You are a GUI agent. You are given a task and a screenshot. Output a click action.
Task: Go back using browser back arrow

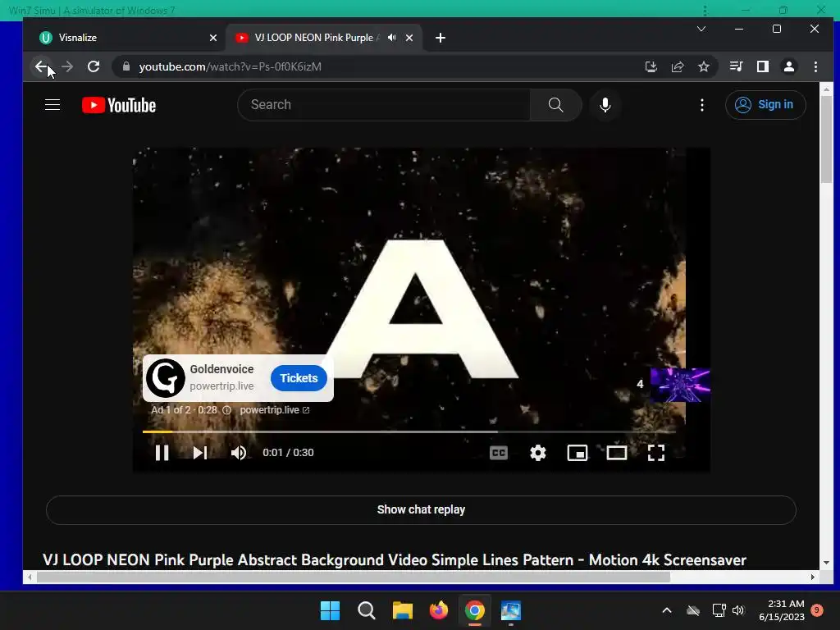41,66
